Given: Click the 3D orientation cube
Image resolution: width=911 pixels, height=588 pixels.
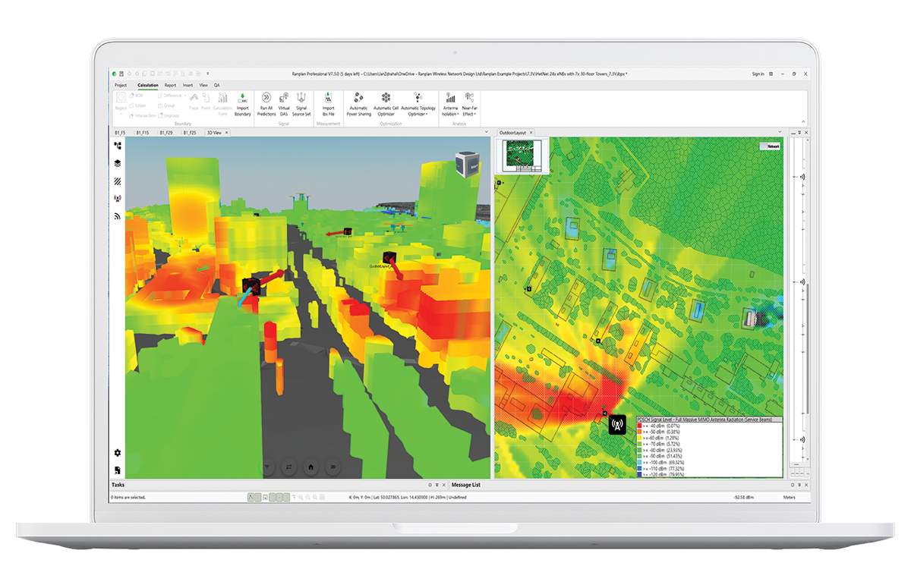Looking at the screenshot, I should pos(465,163).
